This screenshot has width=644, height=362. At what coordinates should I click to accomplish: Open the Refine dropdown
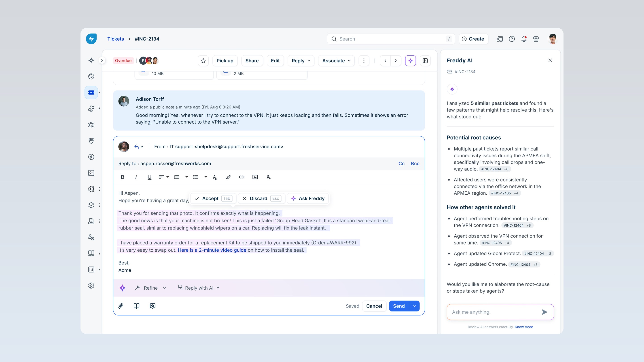[150, 288]
